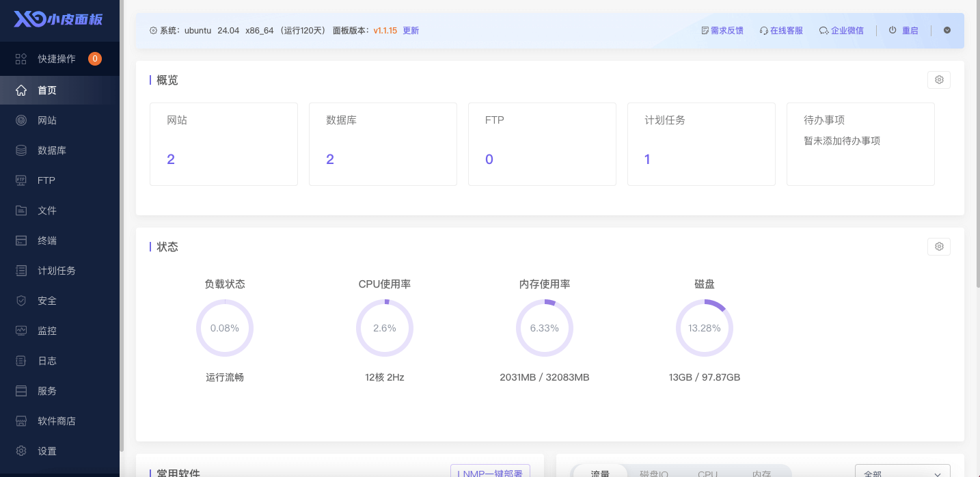Open the 监控 monitoring icon in sidebar
The image size is (980, 477).
point(21,331)
